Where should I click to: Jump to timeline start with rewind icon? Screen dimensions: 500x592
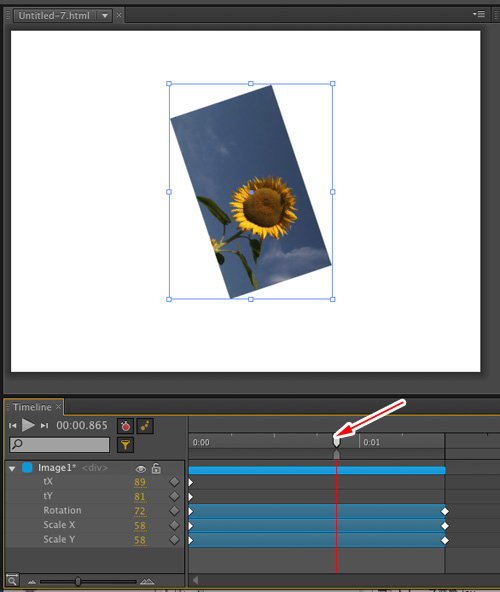pos(12,426)
